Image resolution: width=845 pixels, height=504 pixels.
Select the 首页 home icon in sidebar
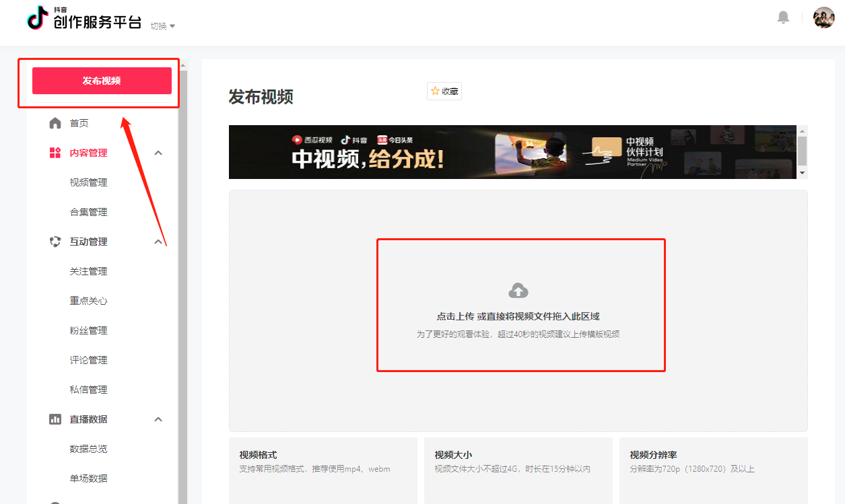point(56,122)
